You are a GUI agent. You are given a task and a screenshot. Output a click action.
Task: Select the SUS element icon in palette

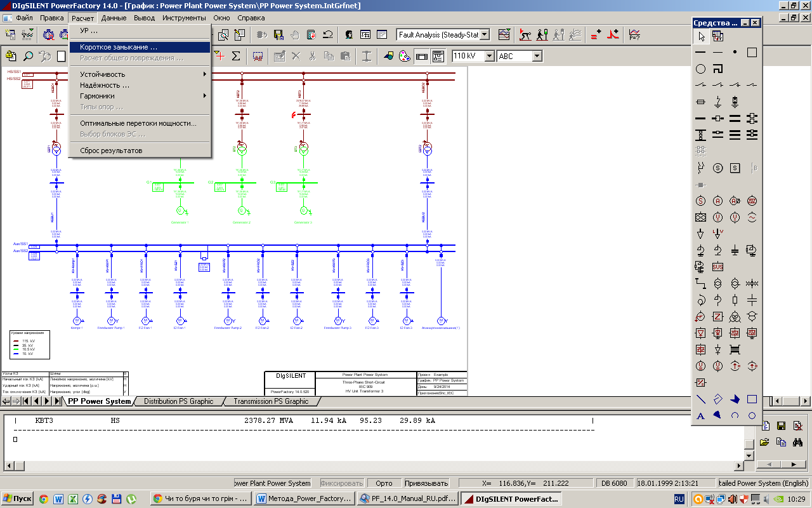[717, 267]
